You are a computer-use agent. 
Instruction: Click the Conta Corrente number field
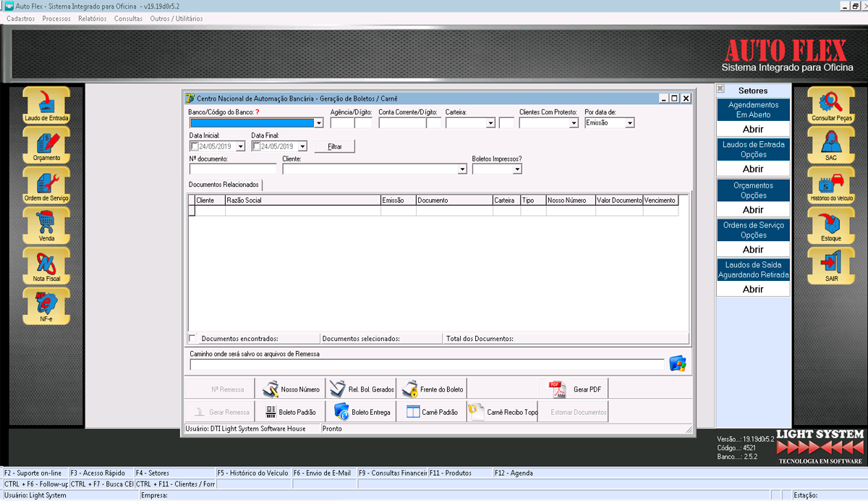pos(402,123)
